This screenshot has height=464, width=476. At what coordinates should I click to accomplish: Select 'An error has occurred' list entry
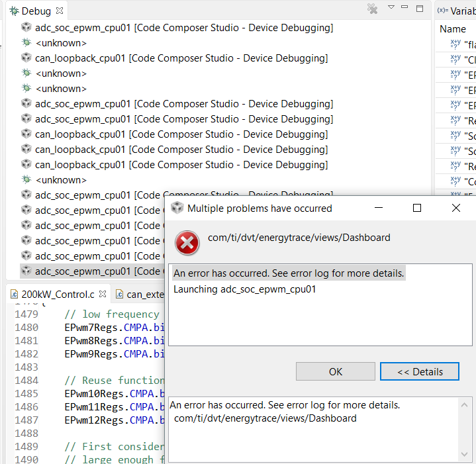coord(289,273)
